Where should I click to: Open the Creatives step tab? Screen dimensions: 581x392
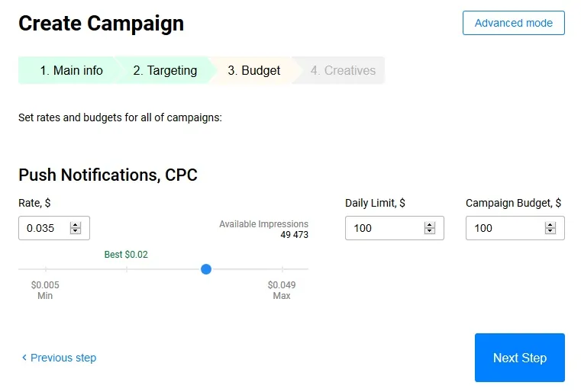[x=343, y=71]
